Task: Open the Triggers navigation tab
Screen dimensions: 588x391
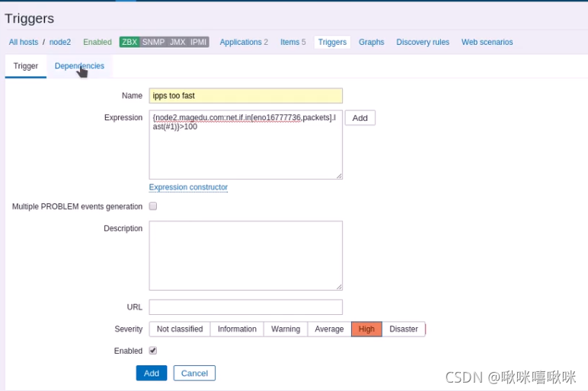Action: (x=332, y=42)
